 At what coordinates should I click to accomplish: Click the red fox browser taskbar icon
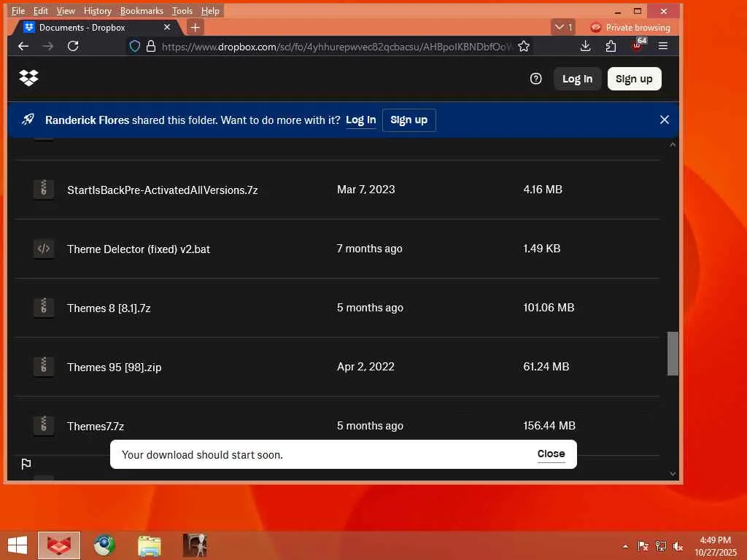59,545
